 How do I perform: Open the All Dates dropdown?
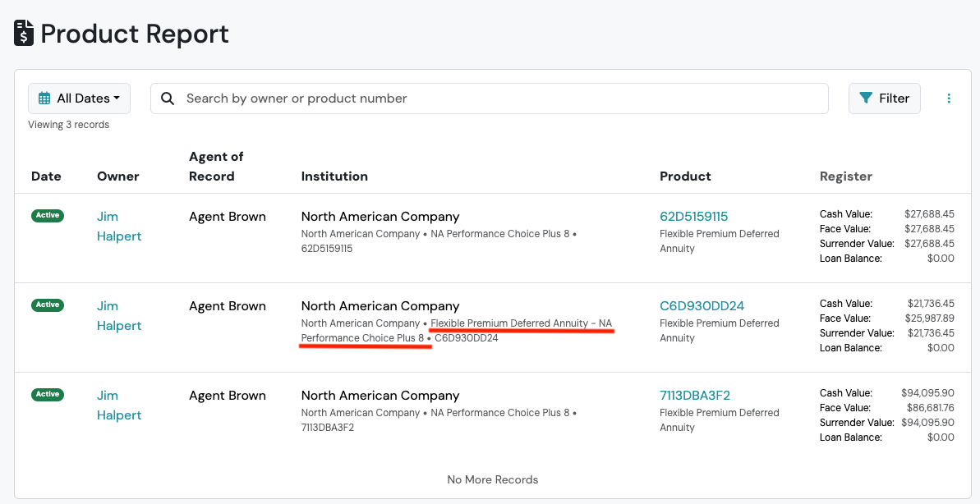click(x=80, y=98)
